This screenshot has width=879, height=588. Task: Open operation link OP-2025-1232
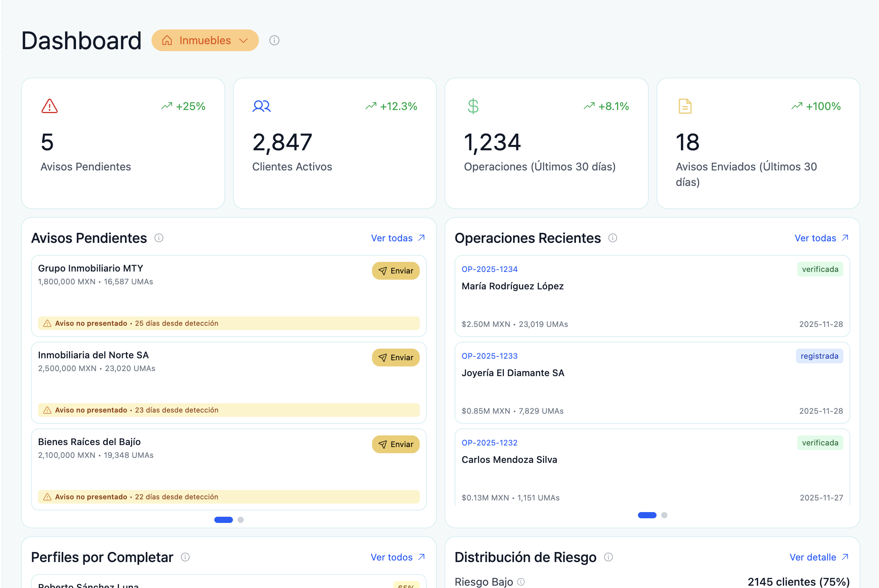point(489,443)
